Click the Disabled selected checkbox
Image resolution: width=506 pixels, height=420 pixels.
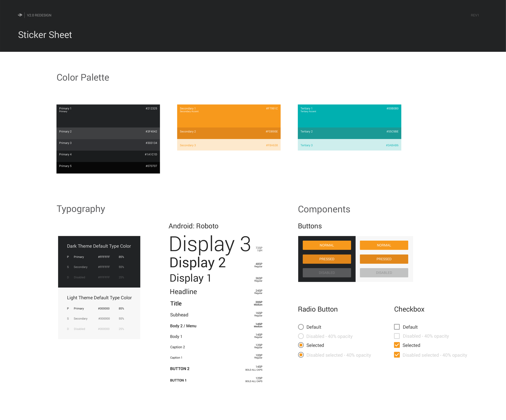tap(397, 355)
